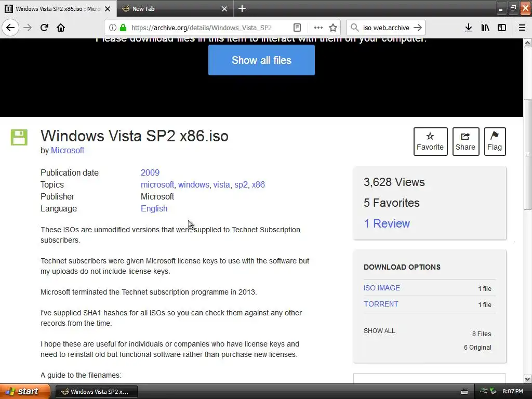Open the x86 topic link
Viewport: 532px width, 399px height.
pos(258,184)
